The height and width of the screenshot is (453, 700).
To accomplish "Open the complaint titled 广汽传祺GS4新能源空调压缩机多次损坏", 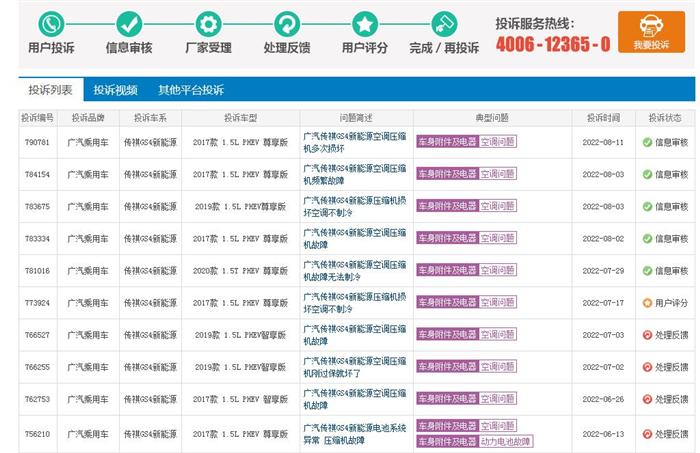I will pyautogui.click(x=354, y=142).
